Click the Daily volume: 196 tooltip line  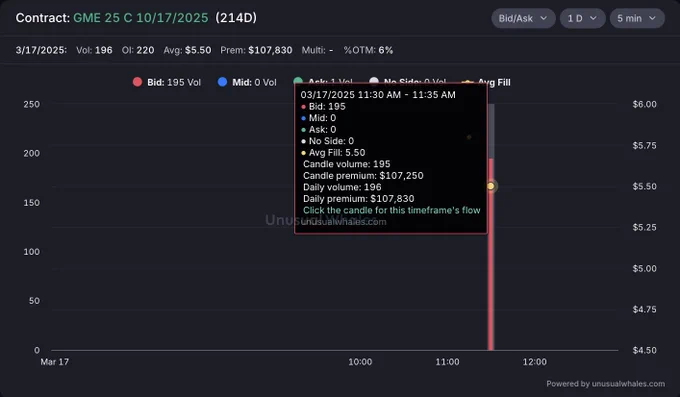(342, 187)
